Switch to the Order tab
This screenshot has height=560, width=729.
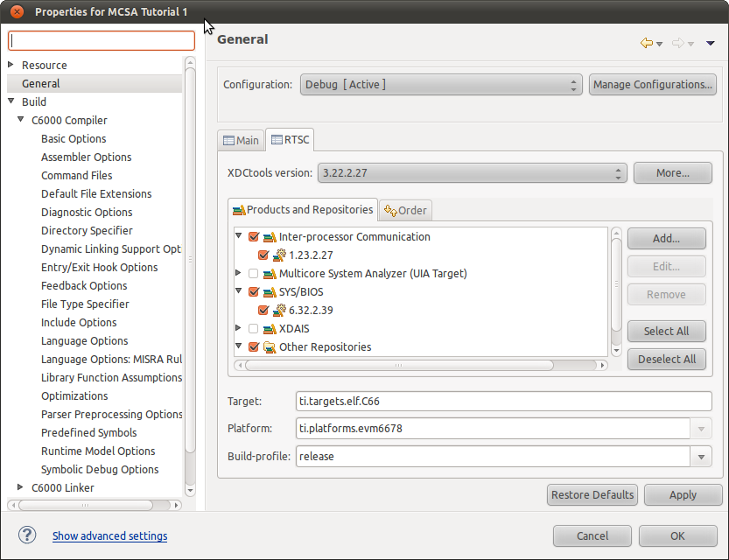point(405,210)
